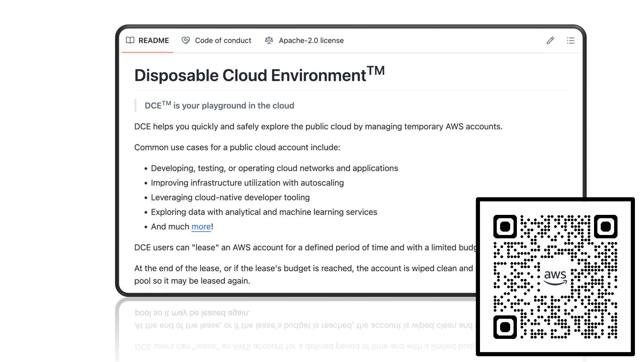This screenshot has width=644, height=362.
Task: Click the "DCE helps you quickly" paragraph
Action: [x=318, y=127]
